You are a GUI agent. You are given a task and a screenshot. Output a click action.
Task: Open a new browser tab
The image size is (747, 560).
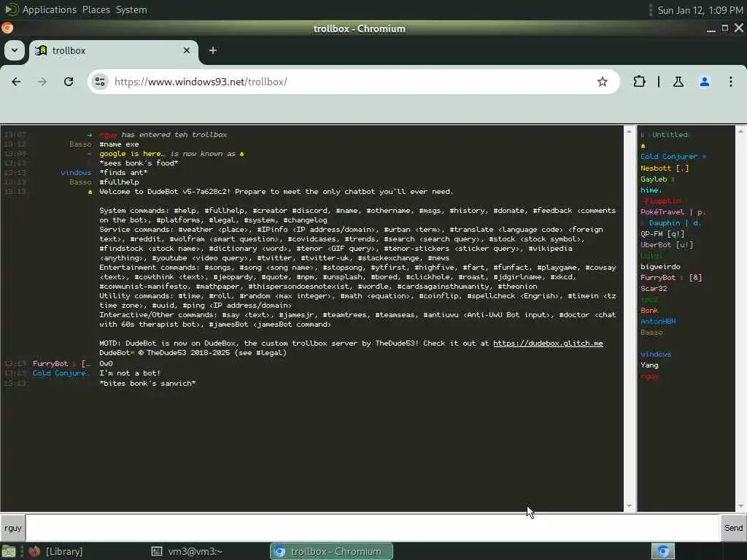[x=213, y=50]
